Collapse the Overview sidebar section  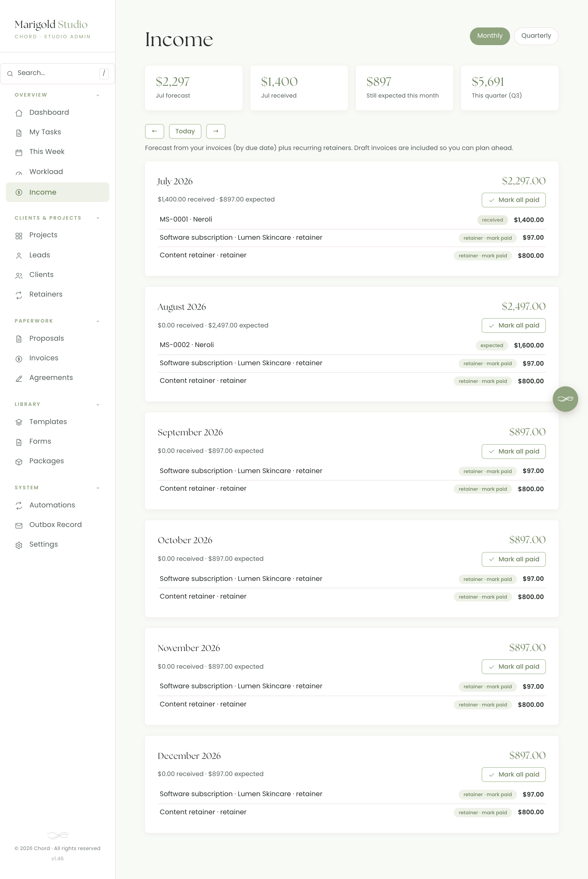98,95
